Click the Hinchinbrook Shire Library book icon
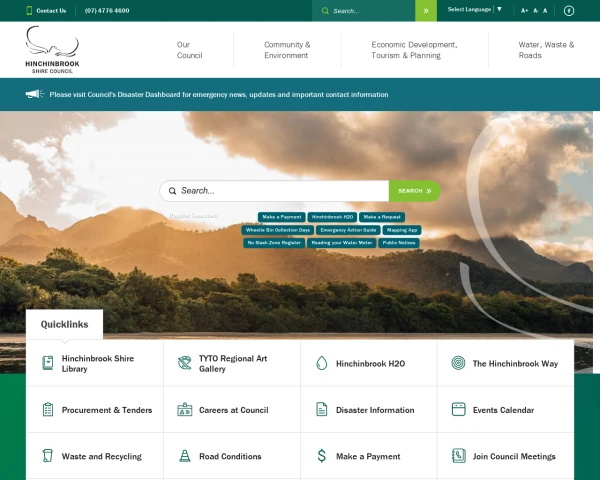The image size is (600, 480). tap(47, 363)
